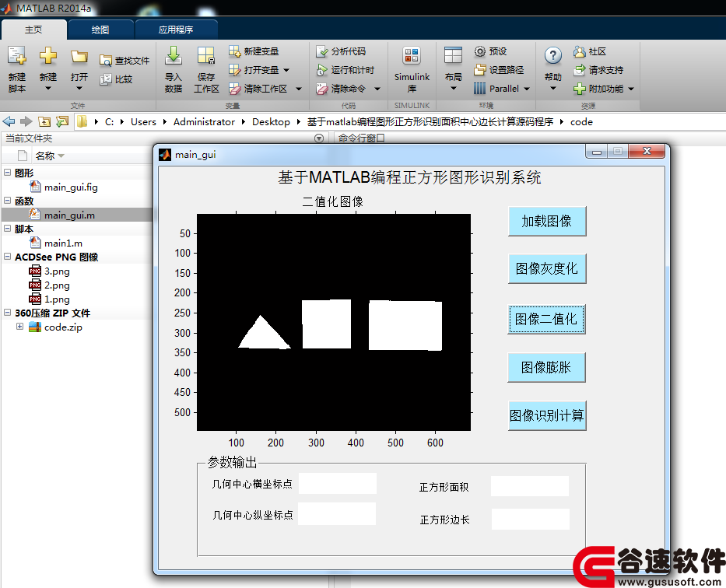Image resolution: width=726 pixels, height=588 pixels.
Task: Collapse the 函数 file group
Action: coord(8,201)
